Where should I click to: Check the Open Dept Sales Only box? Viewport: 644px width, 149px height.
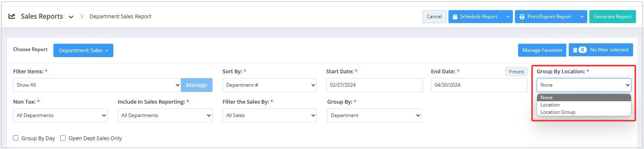click(x=63, y=138)
